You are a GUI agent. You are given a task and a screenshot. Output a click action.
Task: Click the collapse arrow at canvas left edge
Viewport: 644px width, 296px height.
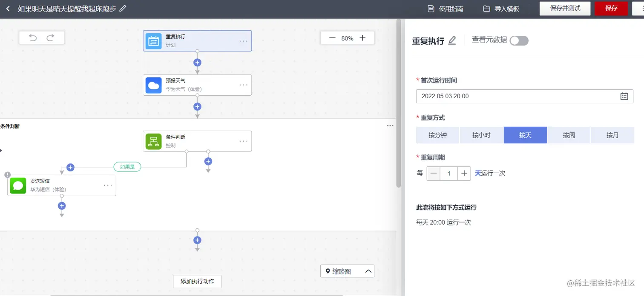click(1, 150)
